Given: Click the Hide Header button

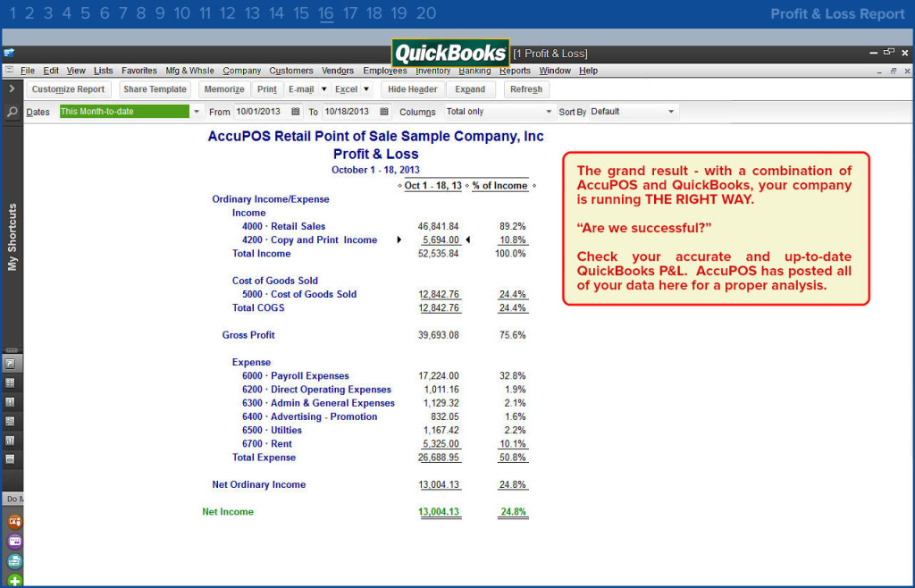Looking at the screenshot, I should [x=413, y=89].
